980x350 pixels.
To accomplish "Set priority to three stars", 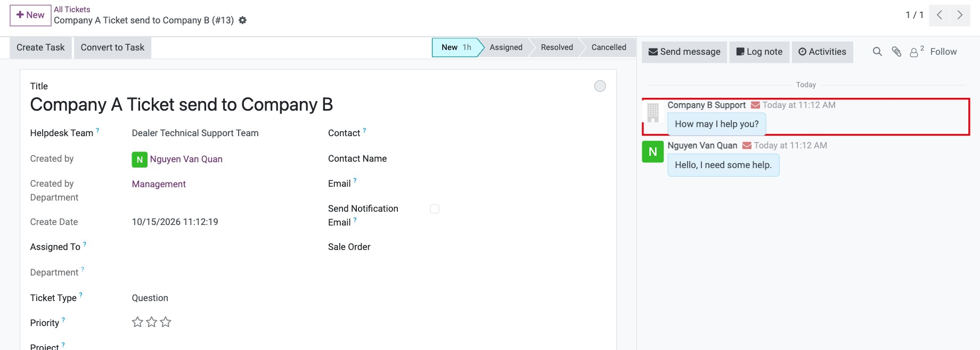I will pyautogui.click(x=166, y=322).
